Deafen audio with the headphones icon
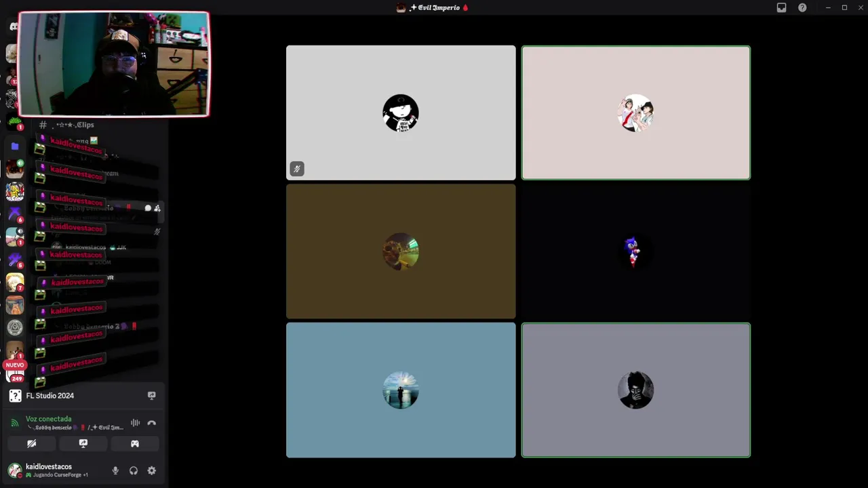868x488 pixels. coord(134,470)
